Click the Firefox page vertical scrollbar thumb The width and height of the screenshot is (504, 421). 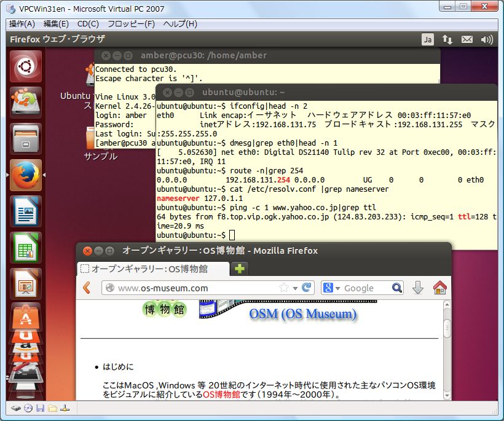[447, 328]
